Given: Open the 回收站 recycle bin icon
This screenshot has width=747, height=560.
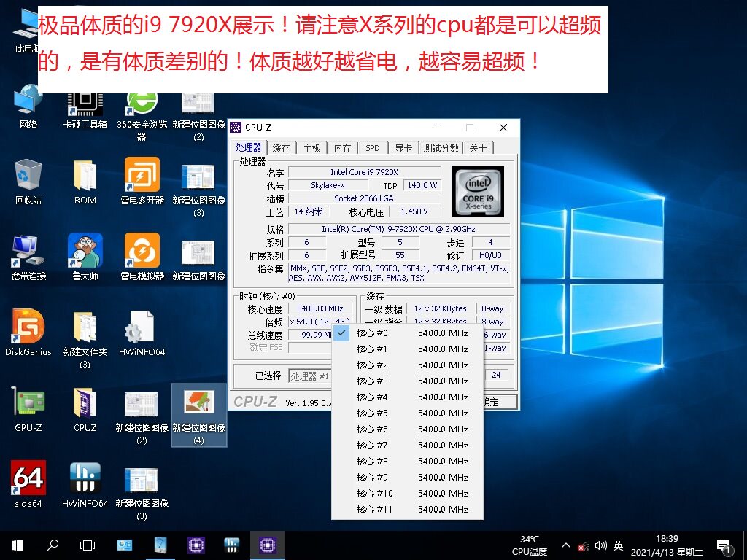Looking at the screenshot, I should [28, 182].
